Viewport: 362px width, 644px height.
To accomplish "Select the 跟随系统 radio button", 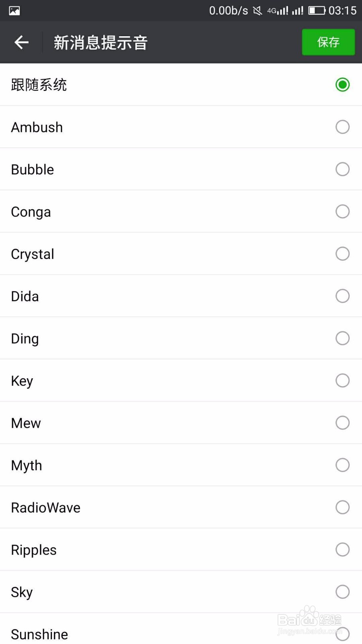I will 342,85.
